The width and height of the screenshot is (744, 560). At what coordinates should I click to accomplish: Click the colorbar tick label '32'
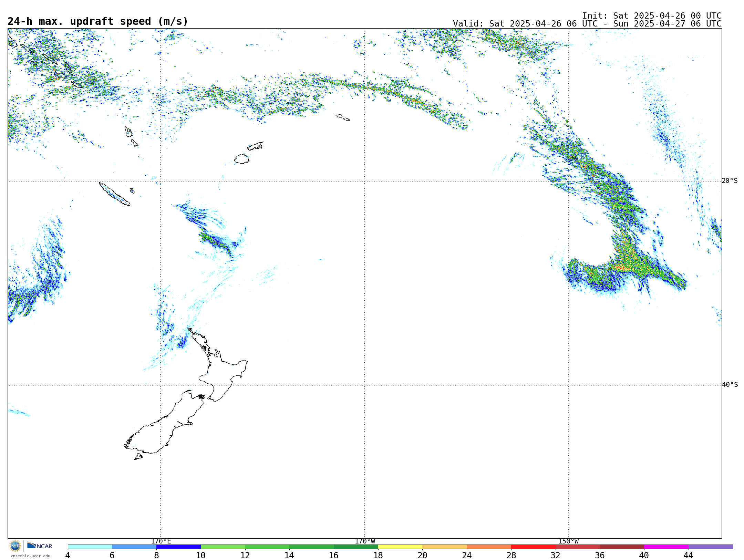(556, 555)
